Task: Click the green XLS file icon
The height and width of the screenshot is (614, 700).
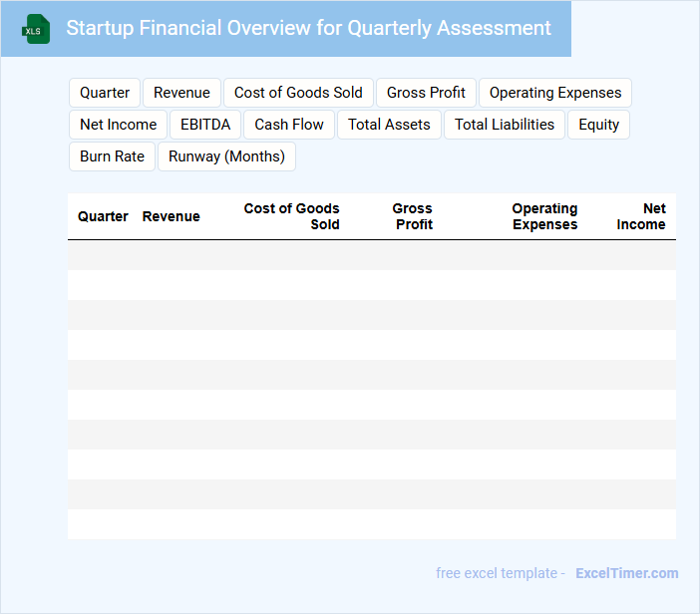Action: coord(36,29)
